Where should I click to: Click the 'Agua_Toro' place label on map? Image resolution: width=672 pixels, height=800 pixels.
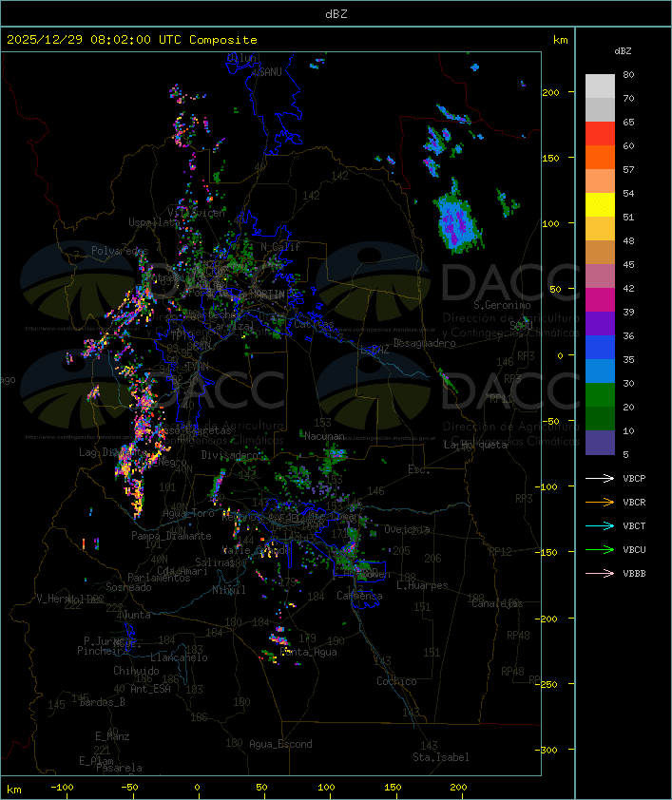pos(188,513)
